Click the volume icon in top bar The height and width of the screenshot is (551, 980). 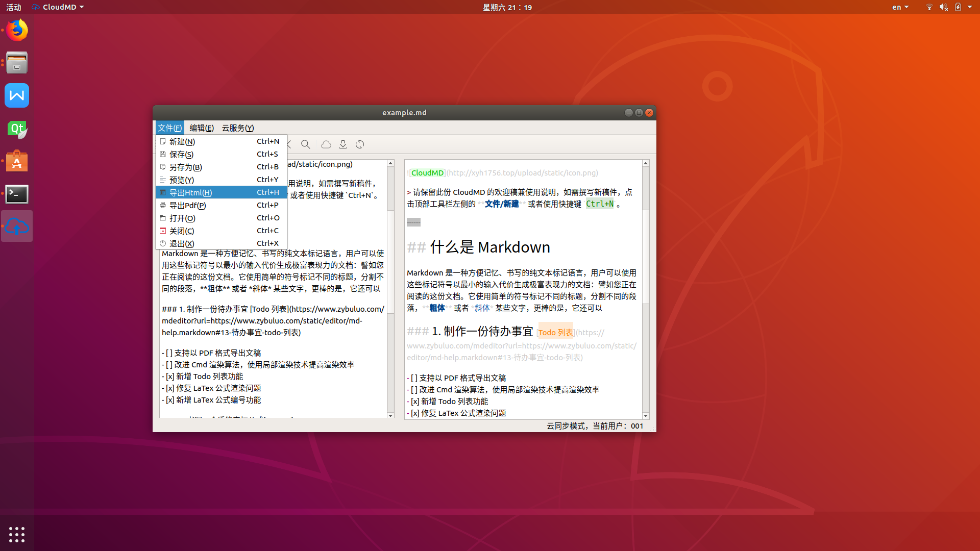[943, 7]
